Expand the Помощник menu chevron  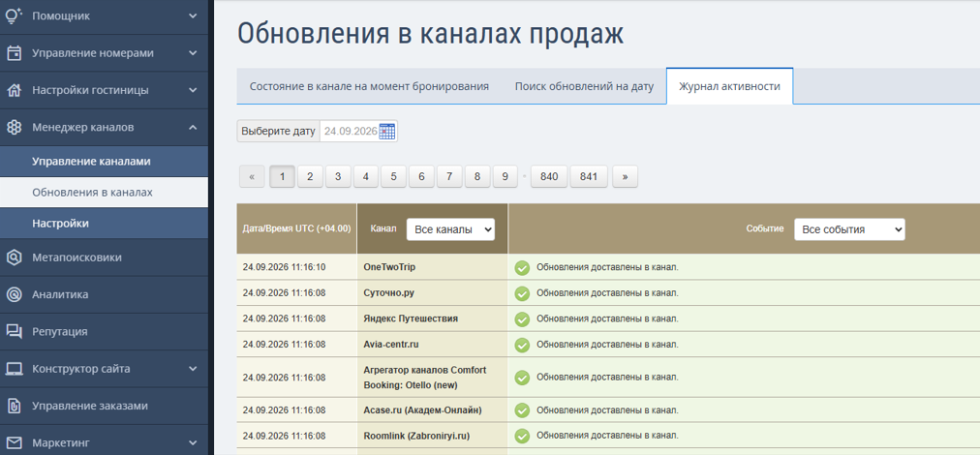(x=193, y=15)
